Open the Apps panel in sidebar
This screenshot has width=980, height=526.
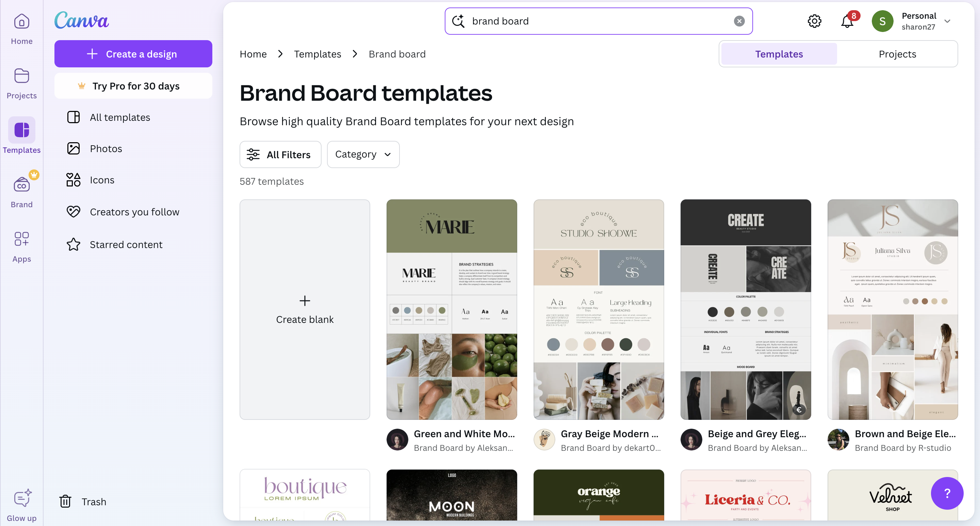click(21, 247)
